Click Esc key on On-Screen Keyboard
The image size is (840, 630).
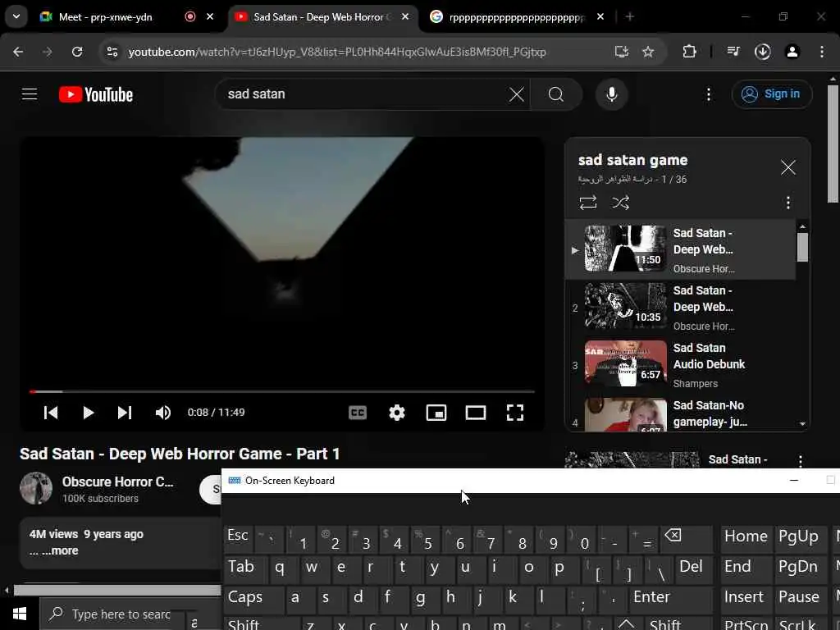coord(237,538)
